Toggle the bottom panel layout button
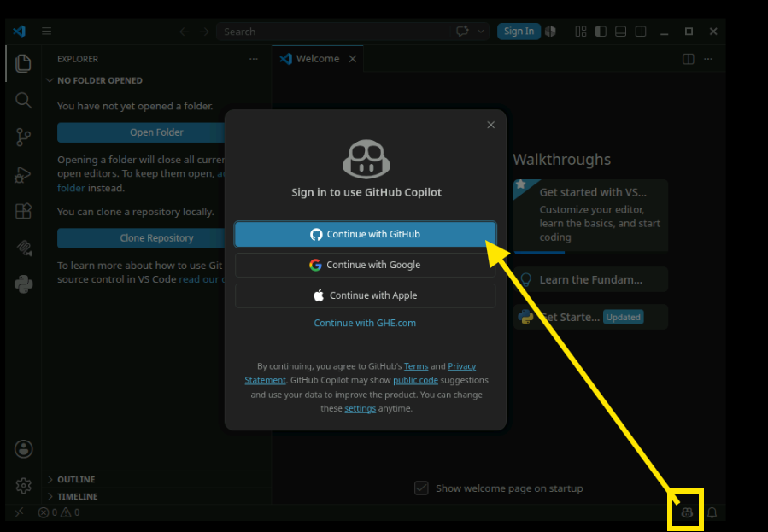The height and width of the screenshot is (532, 768). [620, 32]
